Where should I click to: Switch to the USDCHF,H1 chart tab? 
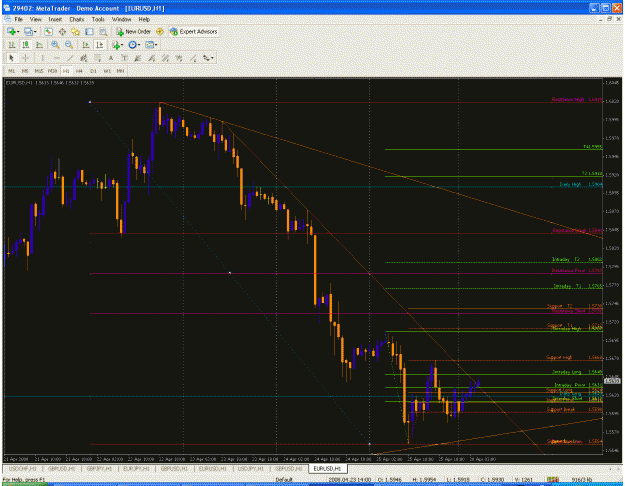[22, 468]
